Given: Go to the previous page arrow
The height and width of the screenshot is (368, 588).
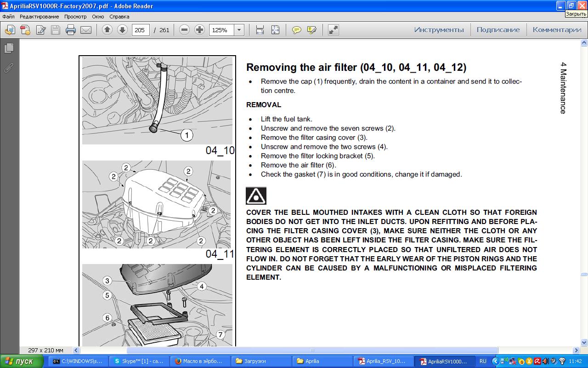Looking at the screenshot, I should (107, 30).
